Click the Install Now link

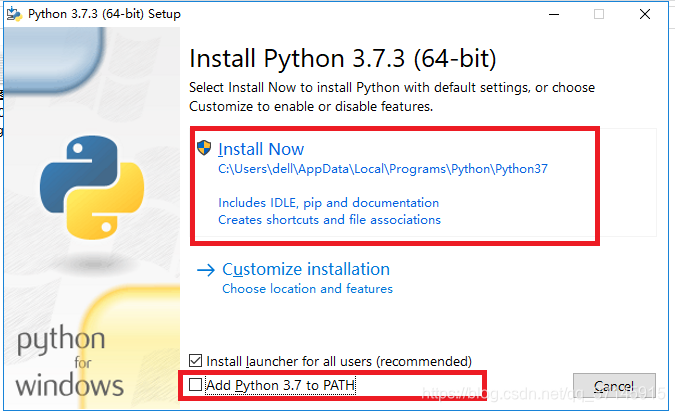261,149
